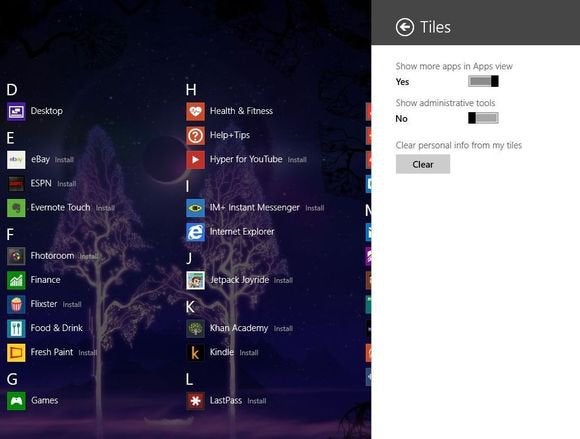Open the Desktop app icon
This screenshot has height=439, width=580.
(x=16, y=111)
